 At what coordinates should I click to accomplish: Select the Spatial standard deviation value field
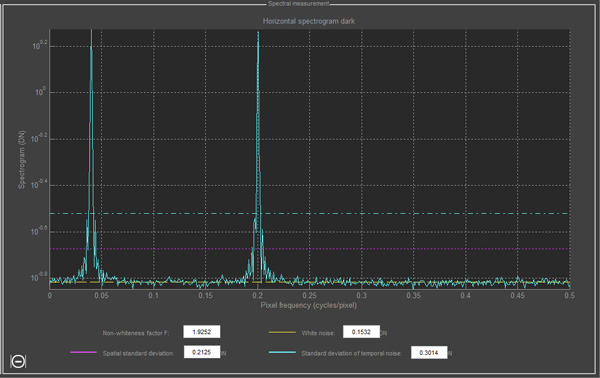click(x=202, y=352)
